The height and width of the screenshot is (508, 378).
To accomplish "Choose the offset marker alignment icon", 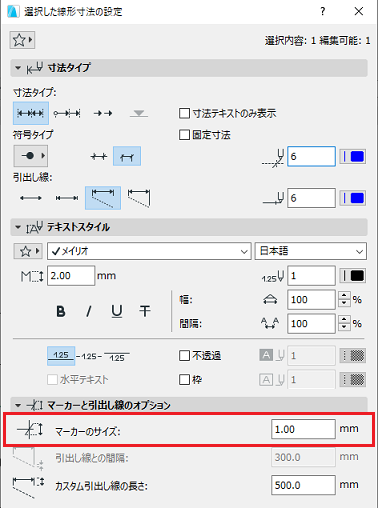I will pos(127,156).
